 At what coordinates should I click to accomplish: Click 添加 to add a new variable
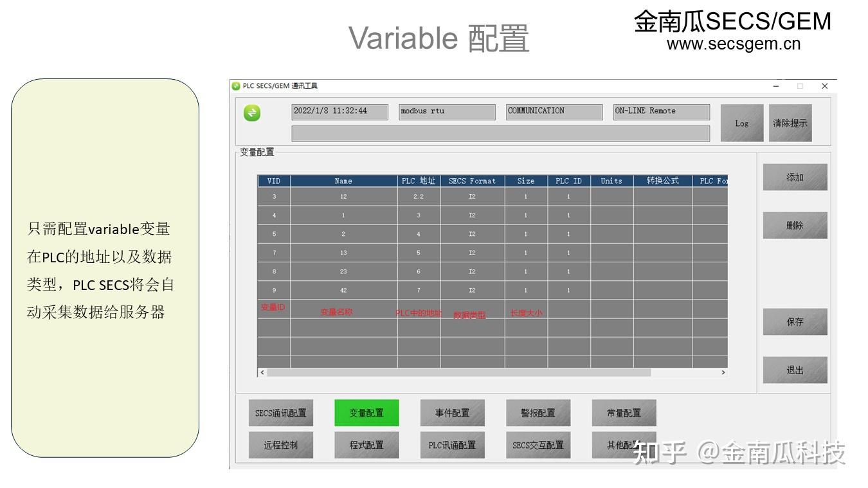click(x=795, y=177)
